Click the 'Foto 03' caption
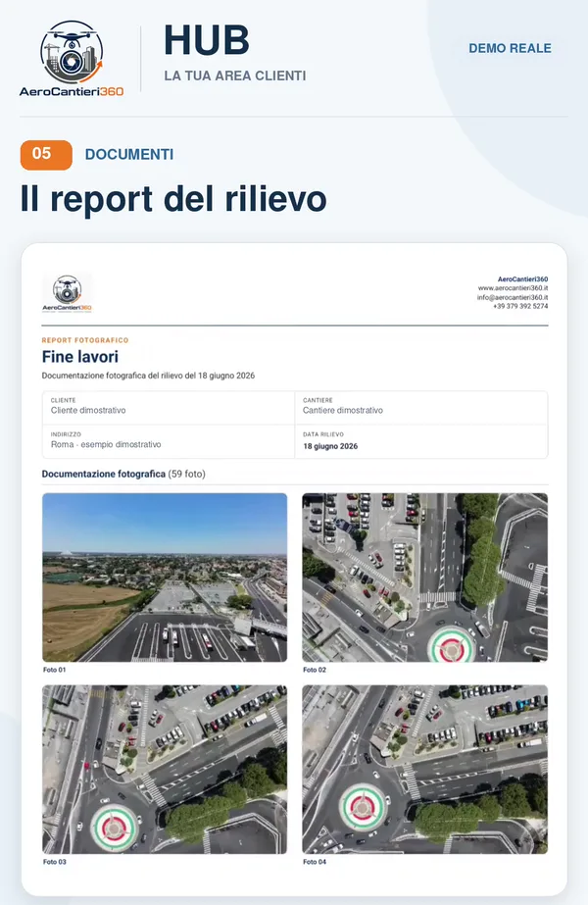The height and width of the screenshot is (905, 588). coord(54,862)
